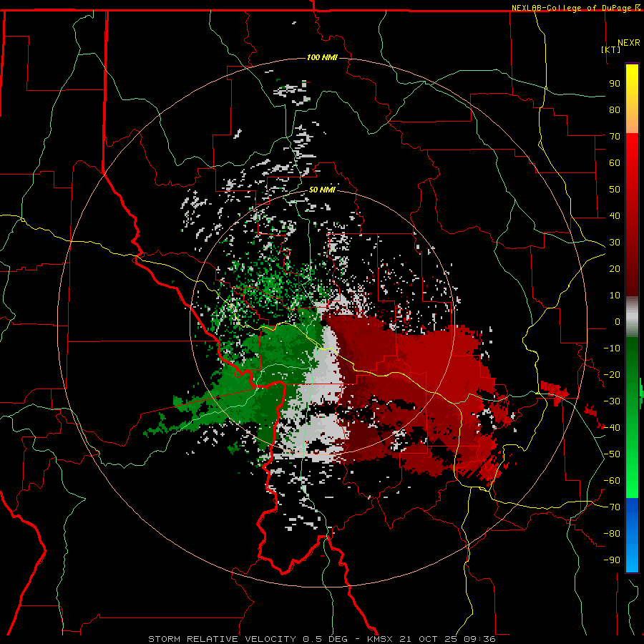The image size is (644, 644).
Task: Click the 0 knot scale value
Action: (618, 321)
